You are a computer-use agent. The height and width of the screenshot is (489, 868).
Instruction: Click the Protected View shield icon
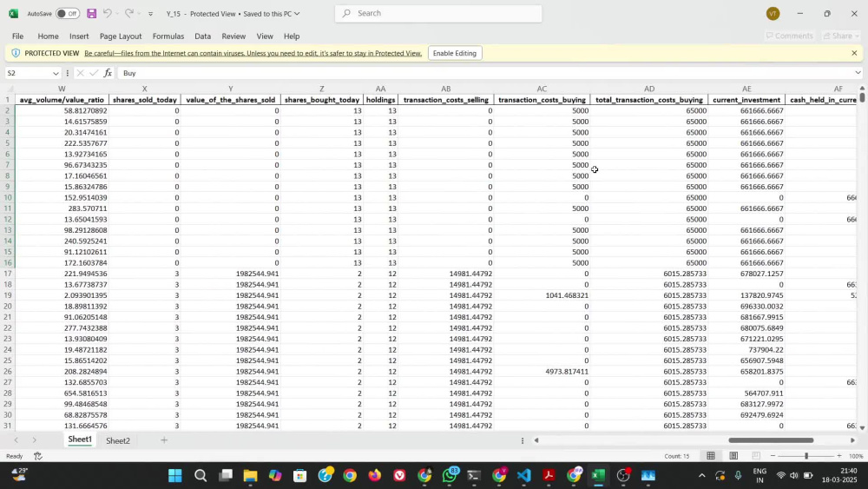click(x=16, y=53)
